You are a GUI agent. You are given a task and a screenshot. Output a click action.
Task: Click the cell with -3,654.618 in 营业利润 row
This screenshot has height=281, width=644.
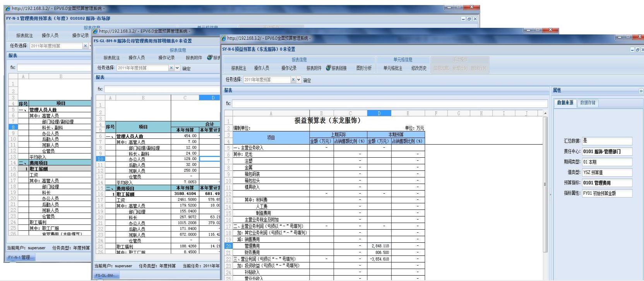pos(379,259)
